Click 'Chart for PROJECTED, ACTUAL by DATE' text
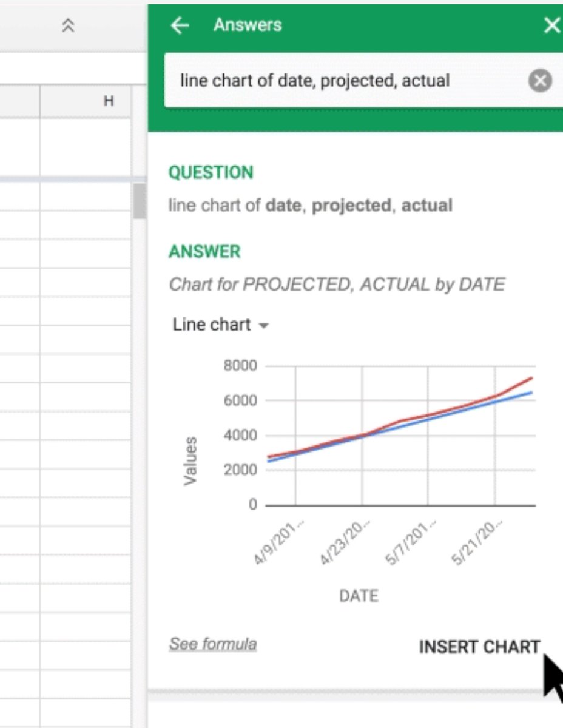The image size is (563, 728). click(337, 284)
